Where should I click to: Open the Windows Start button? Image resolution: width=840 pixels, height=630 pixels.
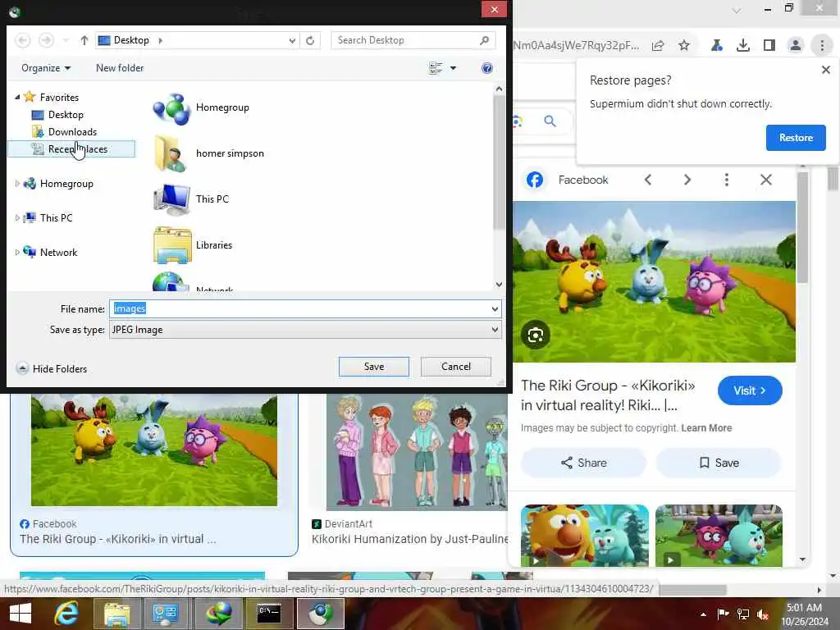click(21, 614)
